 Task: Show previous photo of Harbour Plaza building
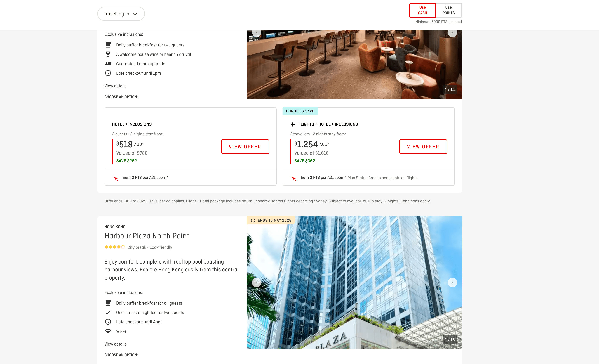pos(257,282)
